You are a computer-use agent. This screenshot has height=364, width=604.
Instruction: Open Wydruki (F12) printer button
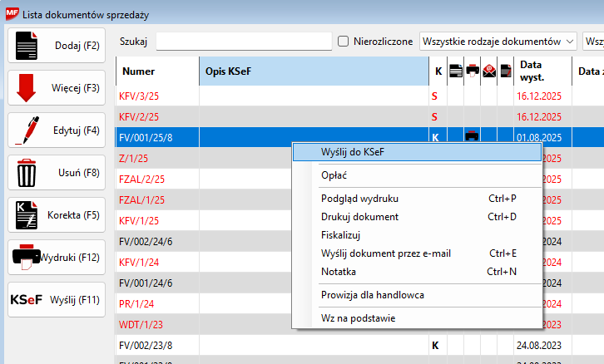point(56,257)
